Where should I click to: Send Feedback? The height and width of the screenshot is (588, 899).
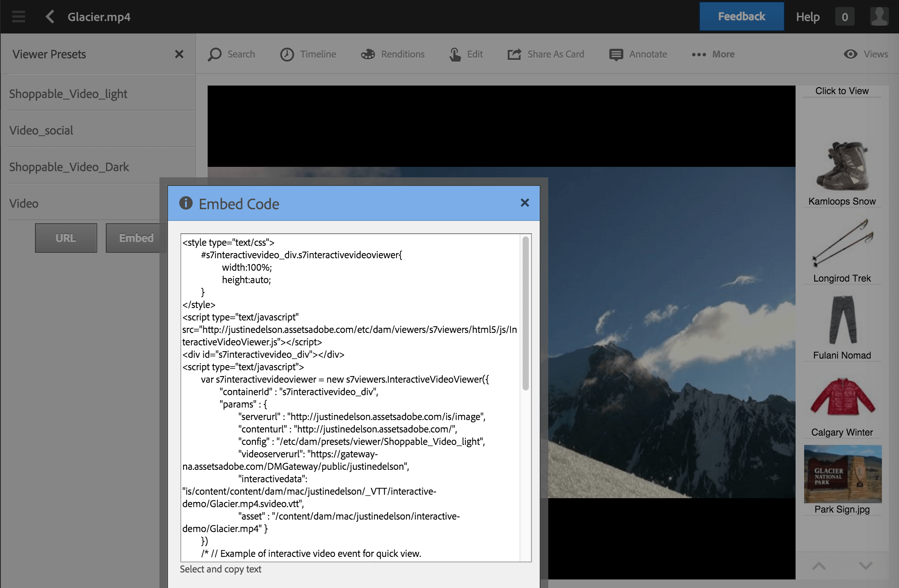[x=741, y=16]
